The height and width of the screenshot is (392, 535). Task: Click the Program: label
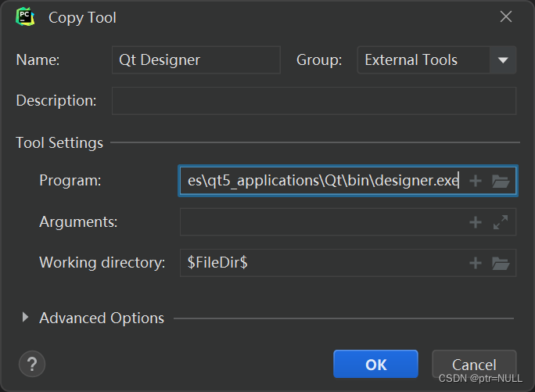tap(70, 180)
